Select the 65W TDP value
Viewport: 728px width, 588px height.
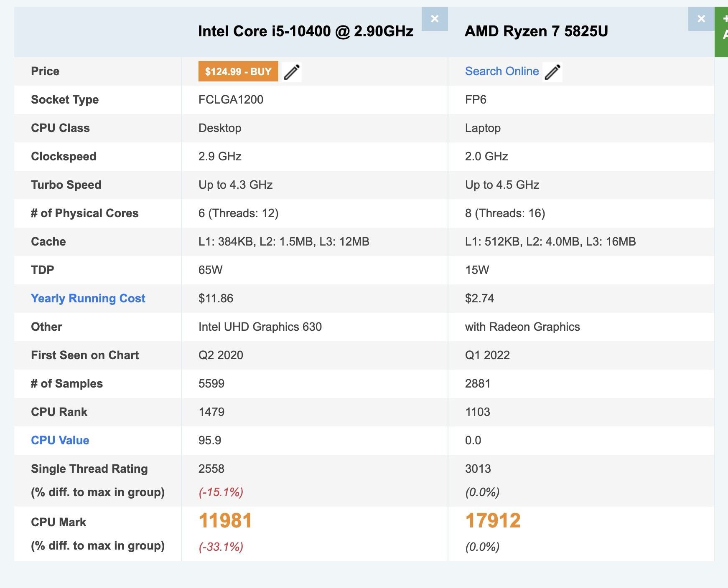pos(210,270)
